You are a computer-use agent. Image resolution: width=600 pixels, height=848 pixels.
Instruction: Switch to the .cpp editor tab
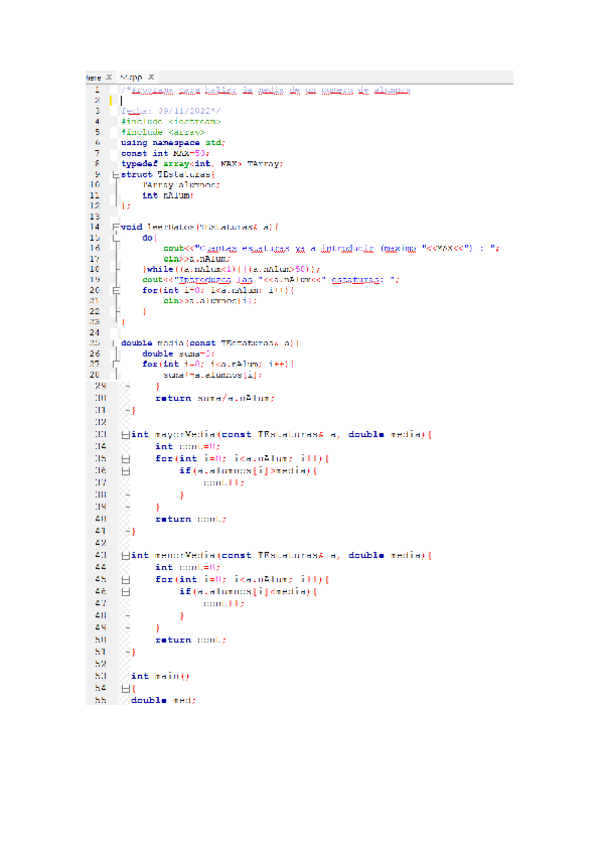pyautogui.click(x=131, y=77)
